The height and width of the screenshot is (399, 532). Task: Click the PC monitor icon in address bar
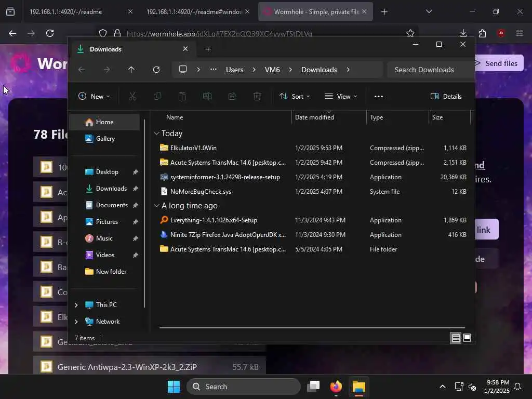[183, 70]
